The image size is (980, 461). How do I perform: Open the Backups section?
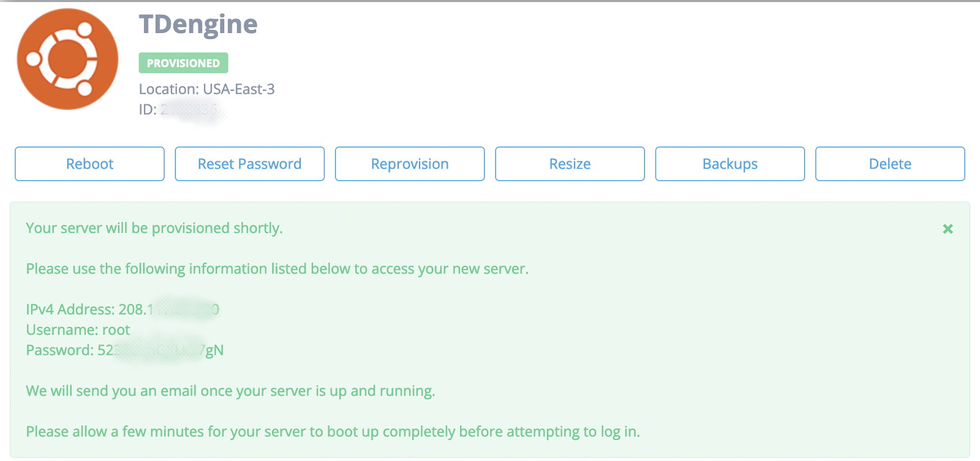(729, 164)
